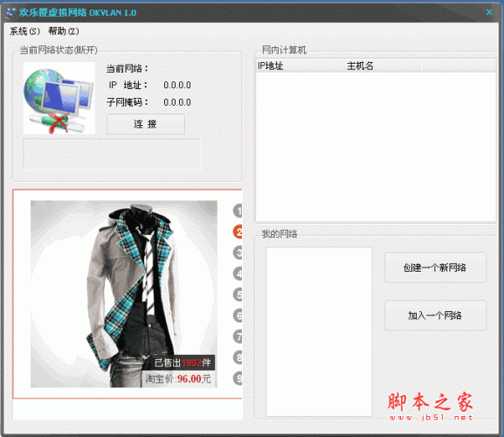504x437 pixels.
Task: Click the 我的网络 list box
Action: (319, 331)
